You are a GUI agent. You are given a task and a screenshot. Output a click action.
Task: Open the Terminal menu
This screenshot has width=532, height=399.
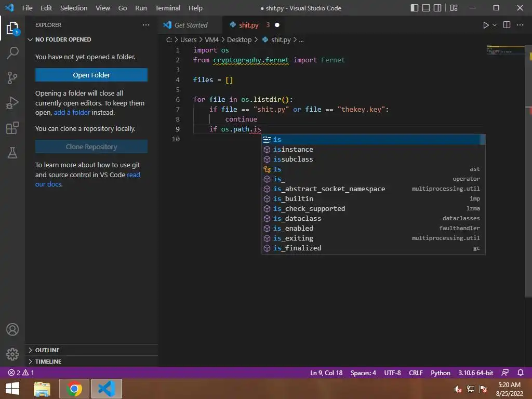(168, 8)
